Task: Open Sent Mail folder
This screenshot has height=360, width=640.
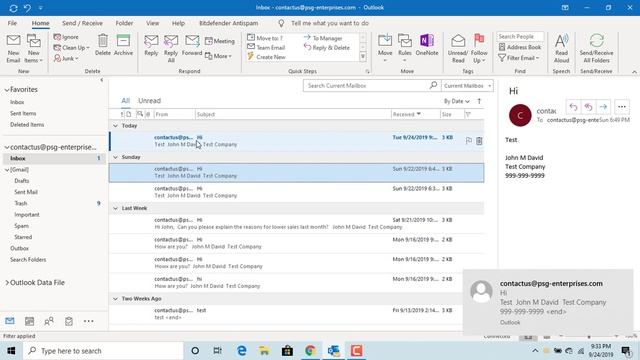Action: click(x=26, y=192)
